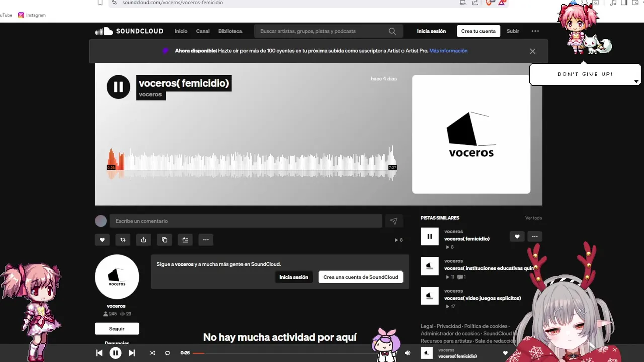
Task: Click the video juegos explicitos track thumbnail
Action: click(430, 296)
